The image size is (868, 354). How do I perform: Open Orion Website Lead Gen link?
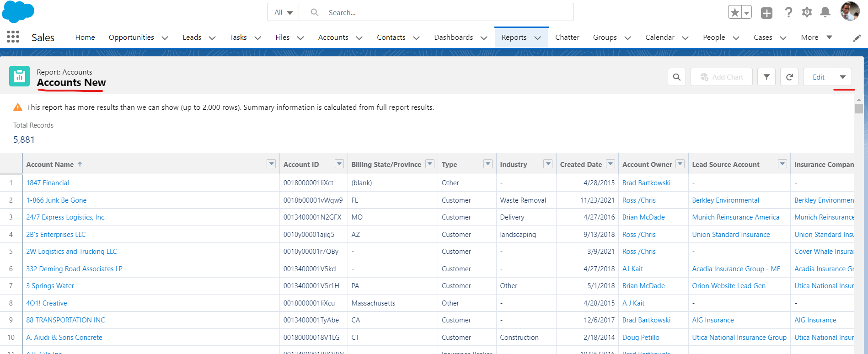[729, 286]
